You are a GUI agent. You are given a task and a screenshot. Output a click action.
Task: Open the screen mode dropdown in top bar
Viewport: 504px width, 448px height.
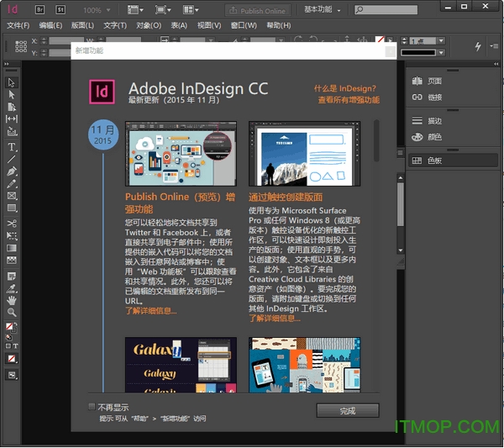coord(163,10)
